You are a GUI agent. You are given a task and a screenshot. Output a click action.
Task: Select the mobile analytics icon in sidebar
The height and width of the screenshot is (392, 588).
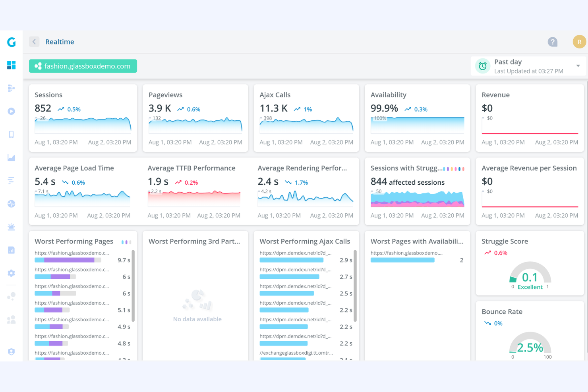tap(11, 134)
